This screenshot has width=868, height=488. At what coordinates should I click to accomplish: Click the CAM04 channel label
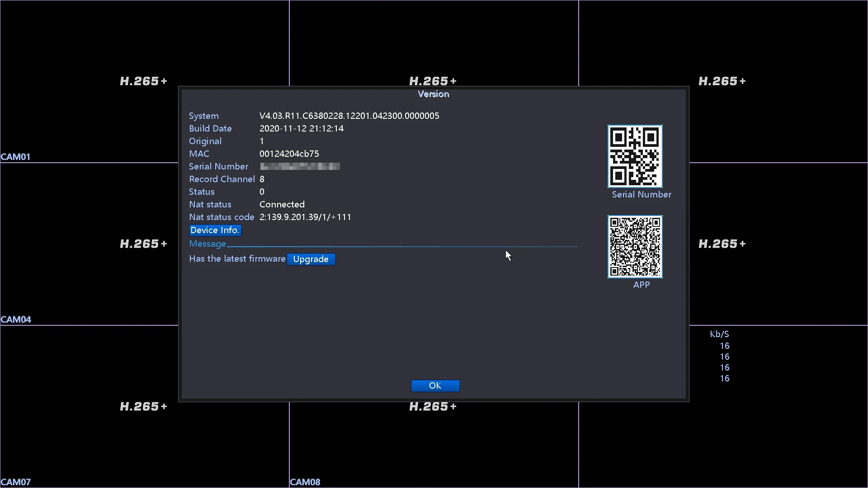coord(16,319)
